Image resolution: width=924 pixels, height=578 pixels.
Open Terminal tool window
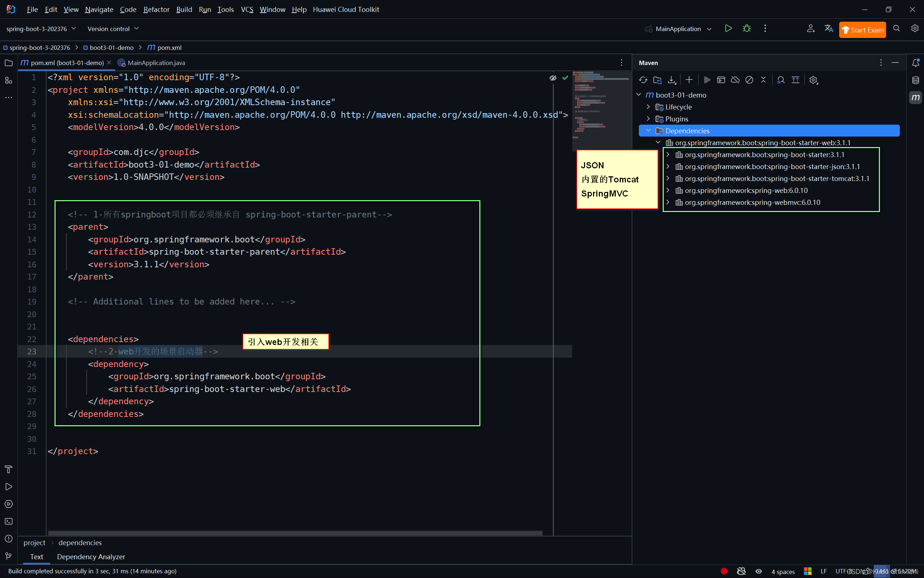[8, 521]
